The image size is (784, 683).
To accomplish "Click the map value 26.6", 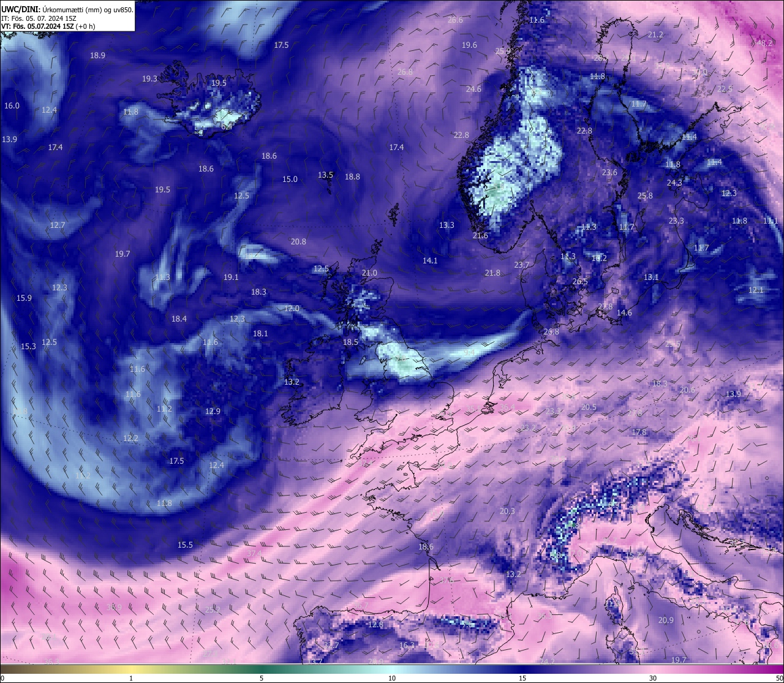I will pyautogui.click(x=455, y=20).
